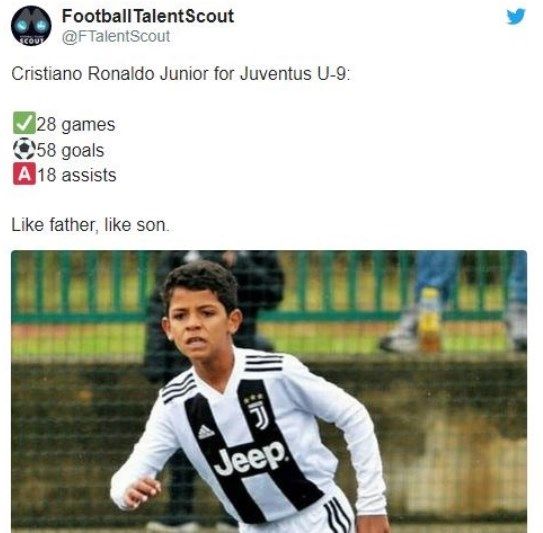Open the FootballTalentScout display name link
This screenshot has height=533, width=543.
pyautogui.click(x=148, y=16)
